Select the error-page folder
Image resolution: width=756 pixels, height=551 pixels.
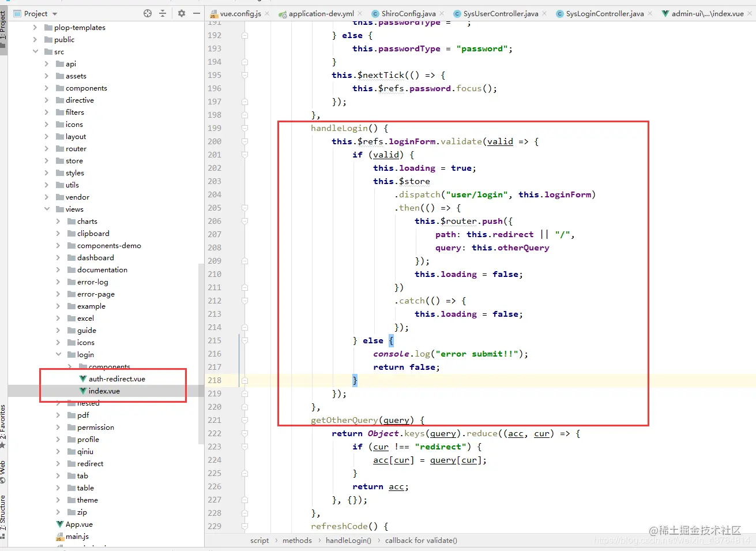pyautogui.click(x=96, y=294)
